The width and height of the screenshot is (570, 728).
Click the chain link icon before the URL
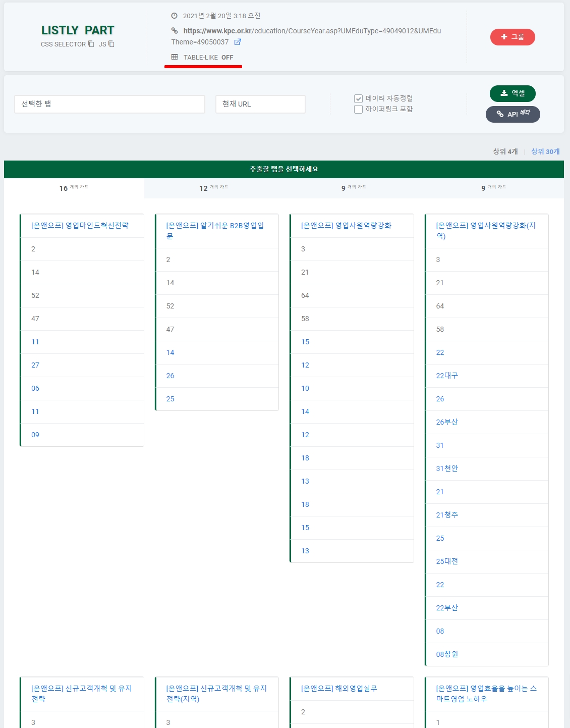[x=175, y=31]
